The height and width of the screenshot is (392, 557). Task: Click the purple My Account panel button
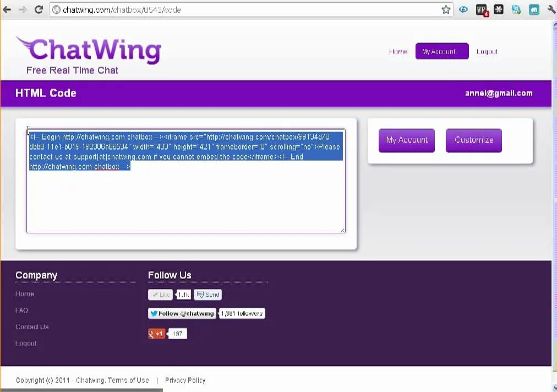click(407, 140)
